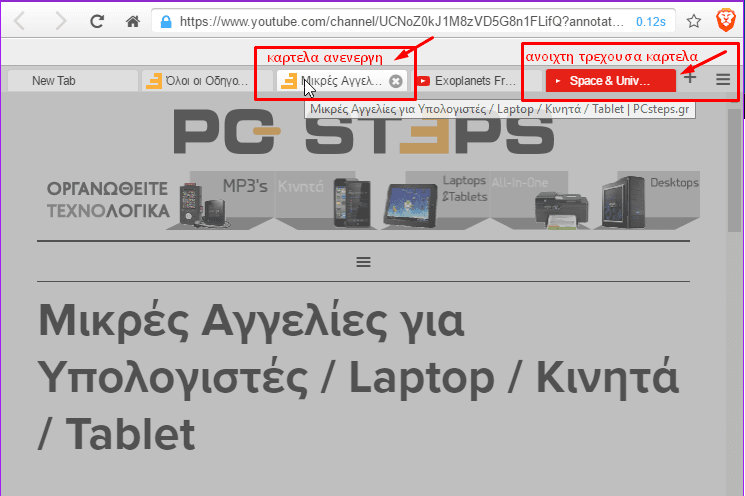745x496 pixels.
Task: Click the YouTube favicon on Exoplanets tab
Action: [x=423, y=81]
